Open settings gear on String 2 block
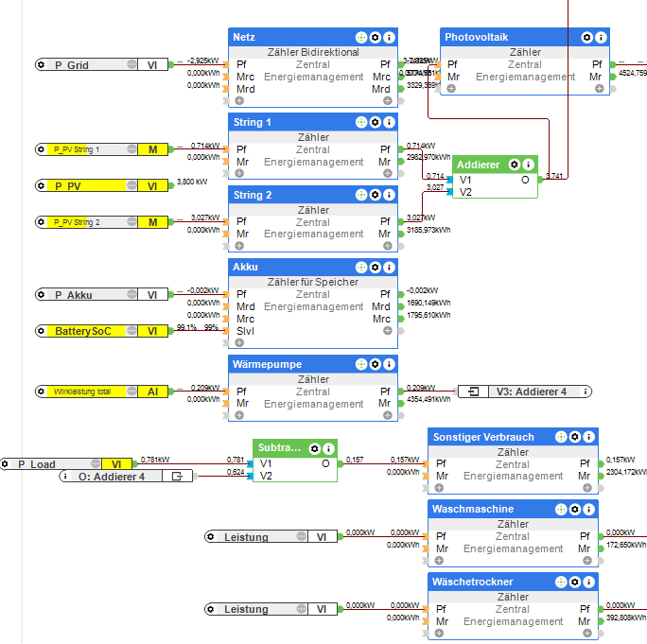The width and height of the screenshot is (647, 644). [x=376, y=195]
